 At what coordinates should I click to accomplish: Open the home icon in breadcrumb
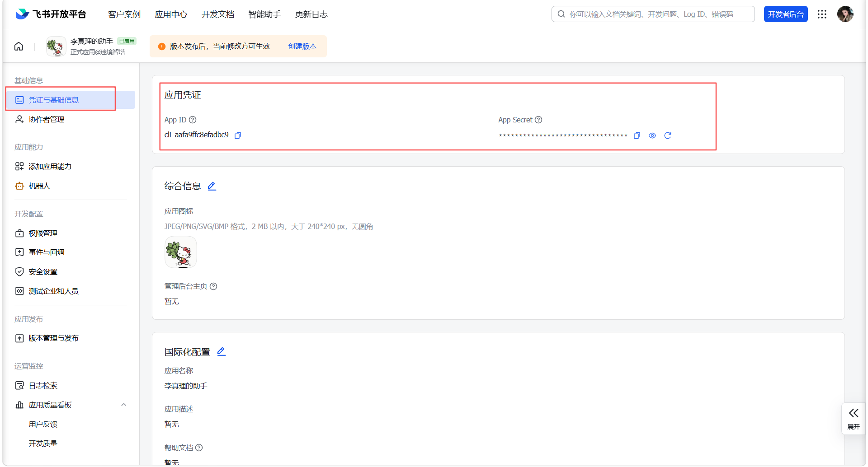point(19,46)
